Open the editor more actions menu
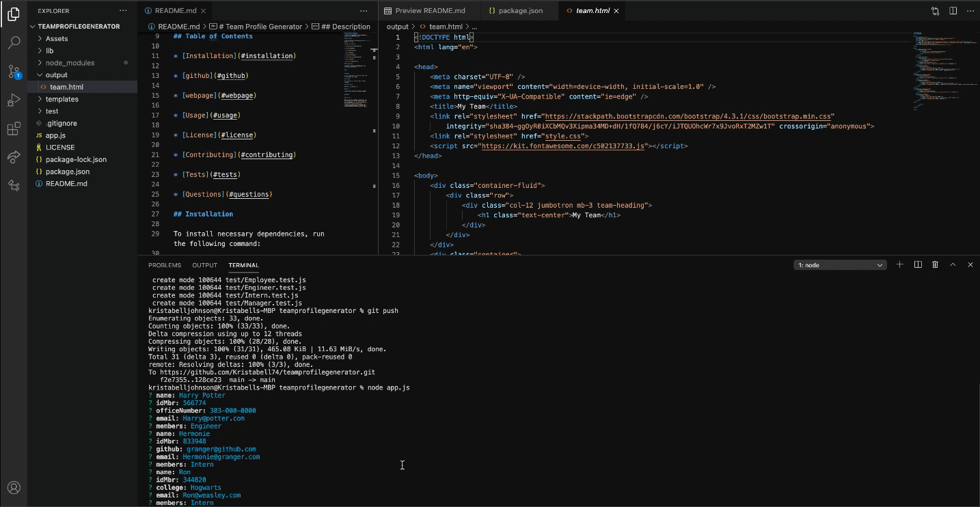This screenshot has width=980, height=507. click(970, 10)
